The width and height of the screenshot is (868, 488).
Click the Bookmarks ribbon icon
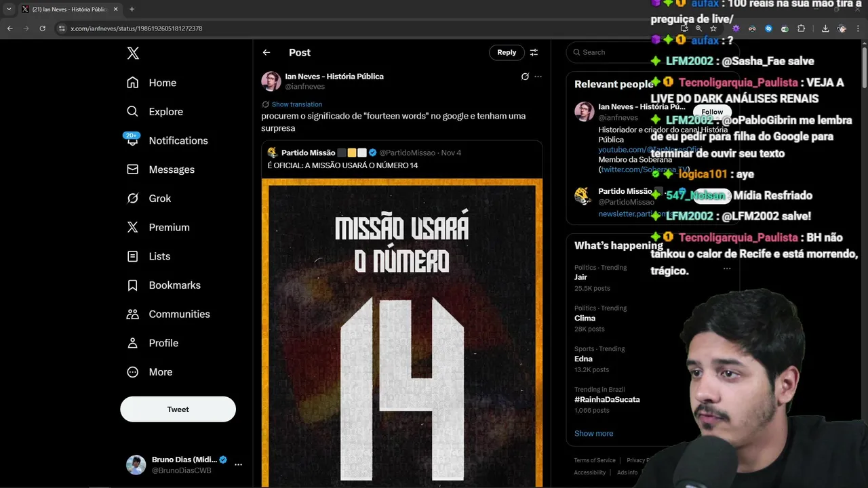[133, 285]
